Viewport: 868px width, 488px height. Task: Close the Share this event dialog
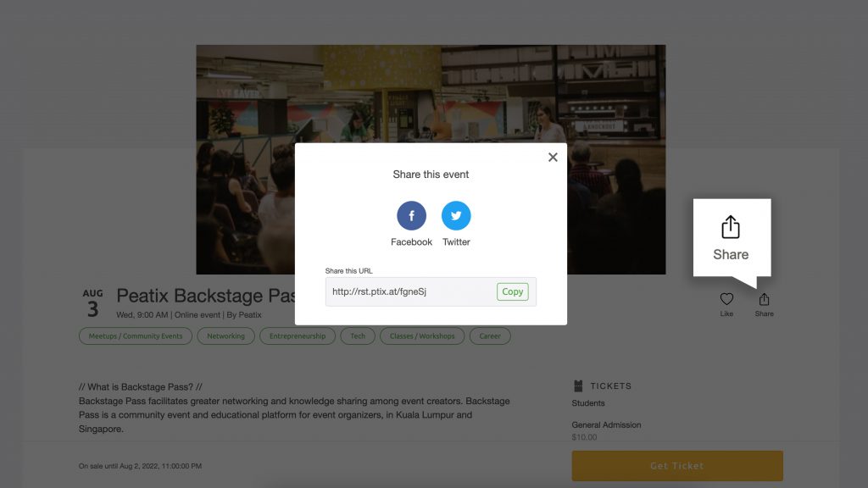pyautogui.click(x=553, y=157)
